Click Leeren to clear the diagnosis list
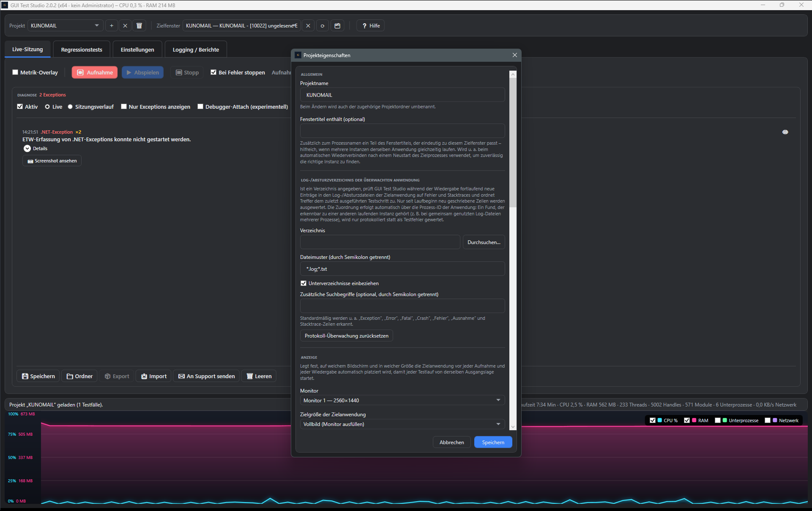The width and height of the screenshot is (812, 511). [259, 376]
